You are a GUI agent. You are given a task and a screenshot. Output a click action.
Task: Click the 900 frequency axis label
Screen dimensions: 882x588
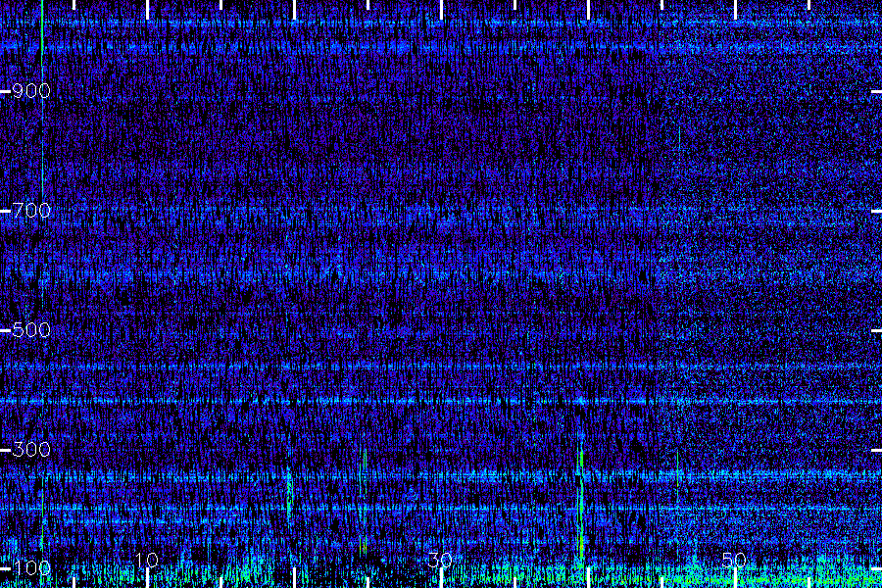tap(31, 91)
